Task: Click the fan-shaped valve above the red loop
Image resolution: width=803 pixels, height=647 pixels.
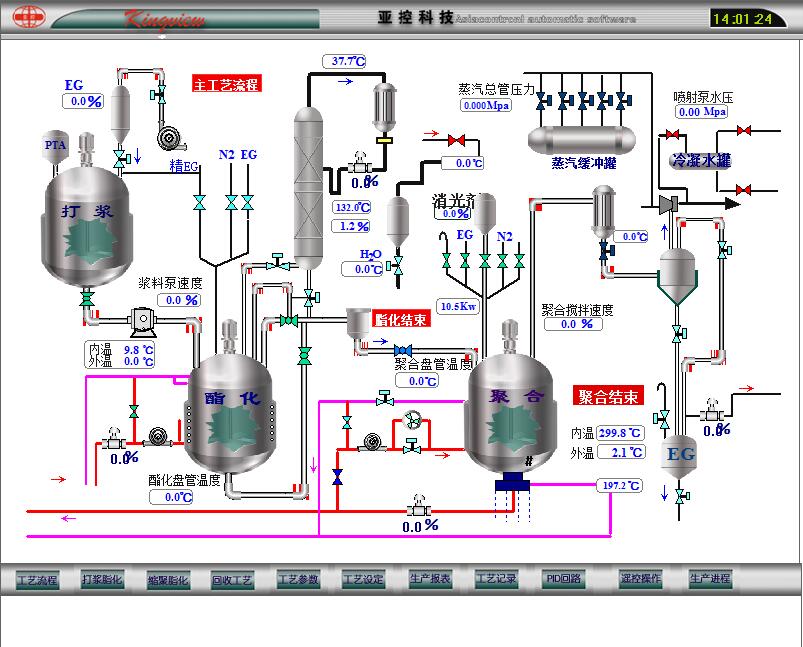Action: coord(411,421)
